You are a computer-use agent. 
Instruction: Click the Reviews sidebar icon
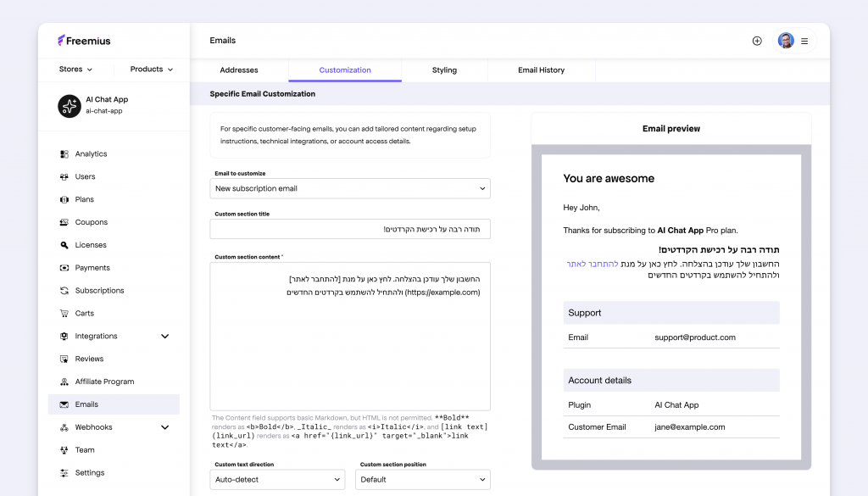64,359
